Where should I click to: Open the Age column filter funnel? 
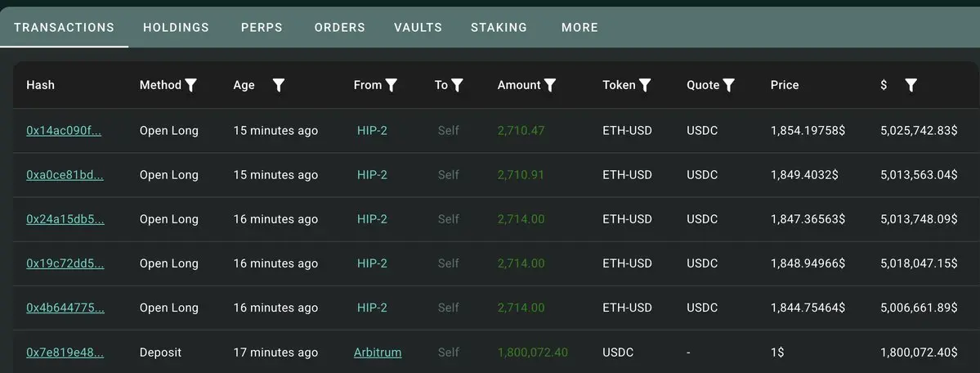279,85
